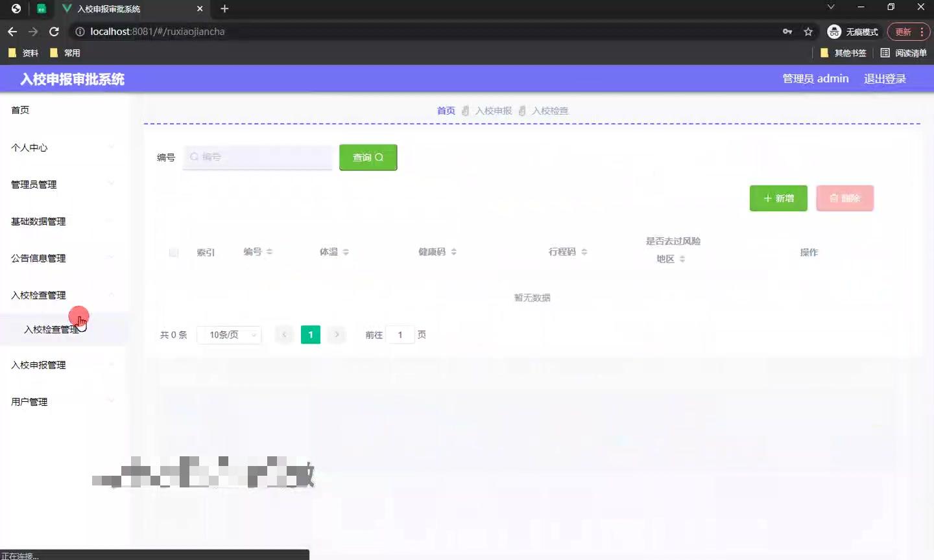Screen dimensions: 934x560
Task: Sort table by 健康码 column
Action: point(453,251)
